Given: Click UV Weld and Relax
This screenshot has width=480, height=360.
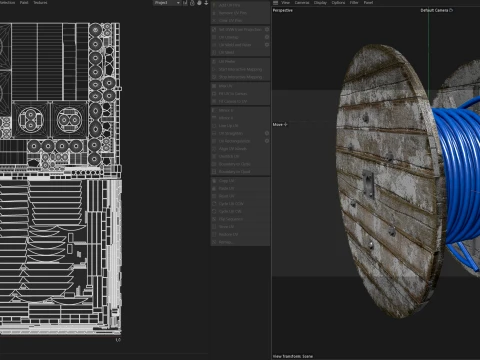Looking at the screenshot, I should coord(237,45).
